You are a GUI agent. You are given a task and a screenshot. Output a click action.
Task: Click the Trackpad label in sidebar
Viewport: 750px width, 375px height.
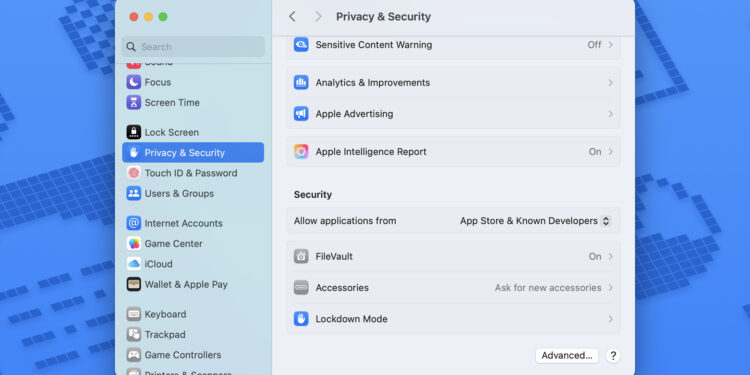click(x=165, y=334)
